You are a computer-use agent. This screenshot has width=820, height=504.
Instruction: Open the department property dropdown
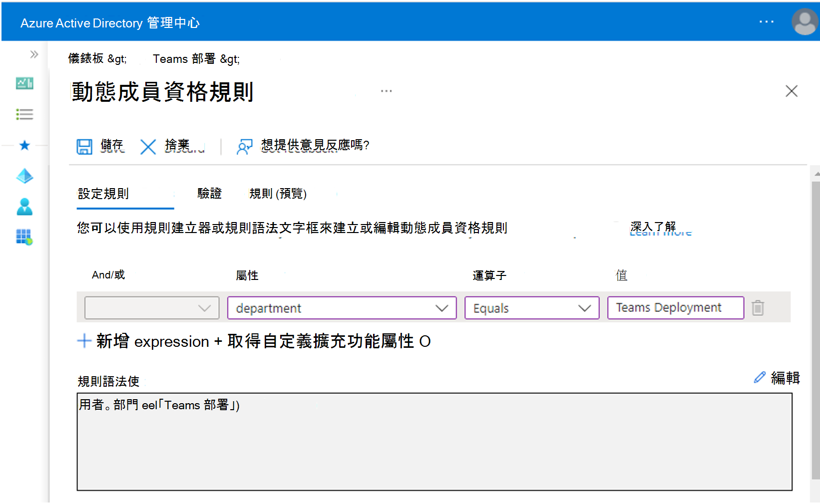tap(342, 308)
